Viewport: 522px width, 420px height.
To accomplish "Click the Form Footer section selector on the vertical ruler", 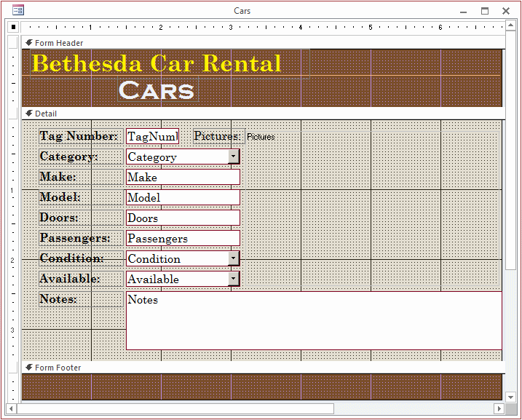I will point(13,368).
